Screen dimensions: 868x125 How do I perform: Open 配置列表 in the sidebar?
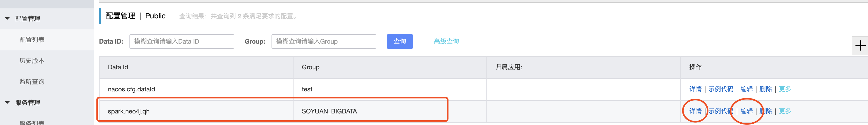point(32,40)
